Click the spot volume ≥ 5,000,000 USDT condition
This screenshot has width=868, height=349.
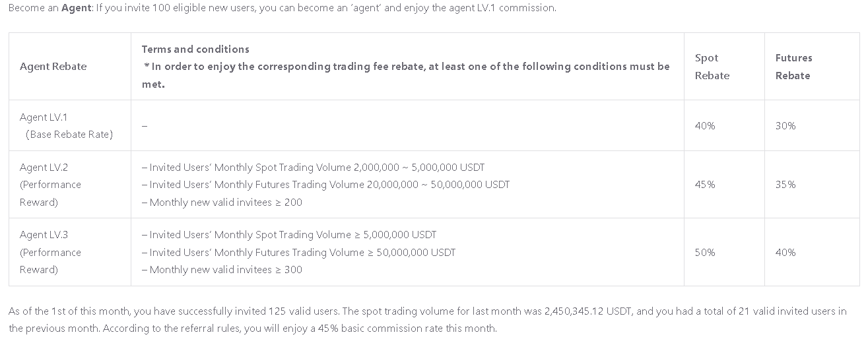click(x=289, y=235)
